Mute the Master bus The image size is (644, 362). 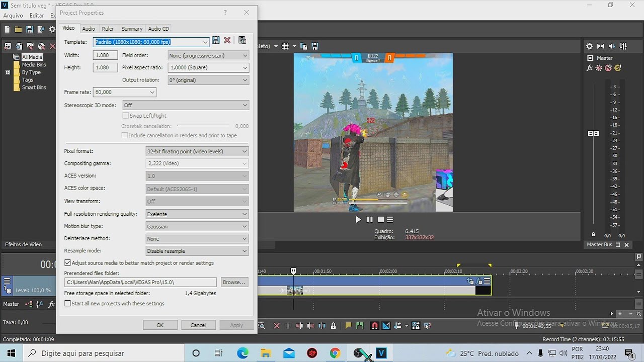pyautogui.click(x=608, y=68)
